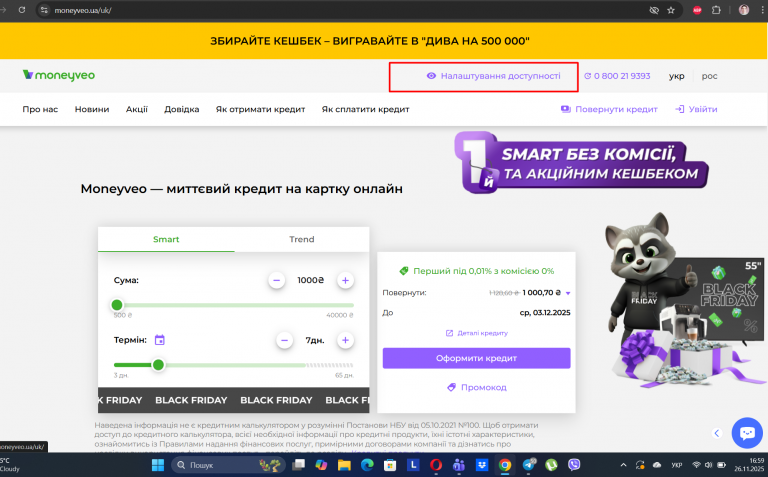Open the chat support bubble
768x477 pixels.
[747, 433]
